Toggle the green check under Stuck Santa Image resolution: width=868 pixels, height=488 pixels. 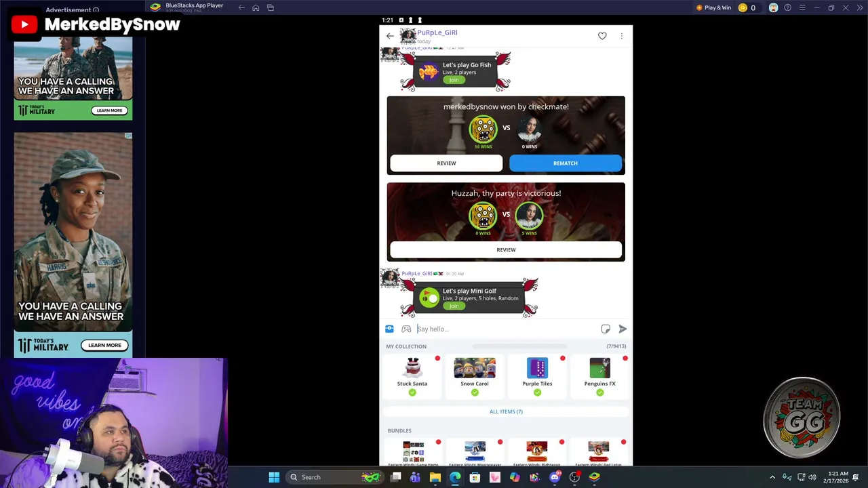(x=412, y=392)
